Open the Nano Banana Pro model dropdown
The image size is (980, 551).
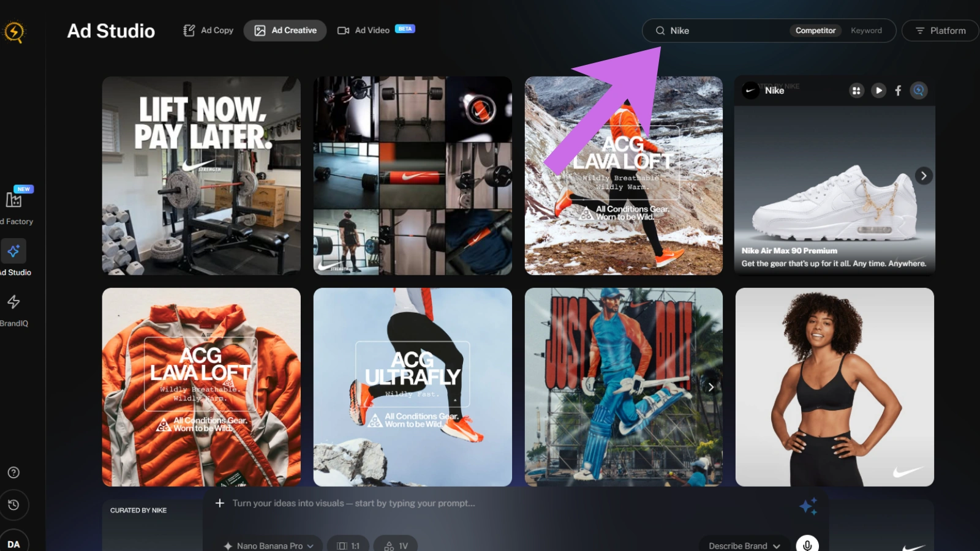pos(269,545)
